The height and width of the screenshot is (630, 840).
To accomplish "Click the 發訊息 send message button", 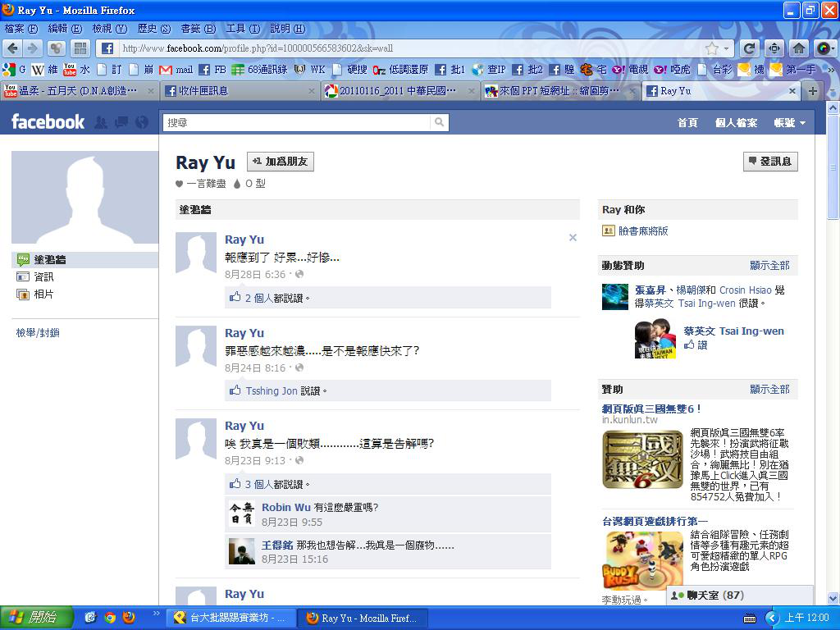I will point(770,162).
